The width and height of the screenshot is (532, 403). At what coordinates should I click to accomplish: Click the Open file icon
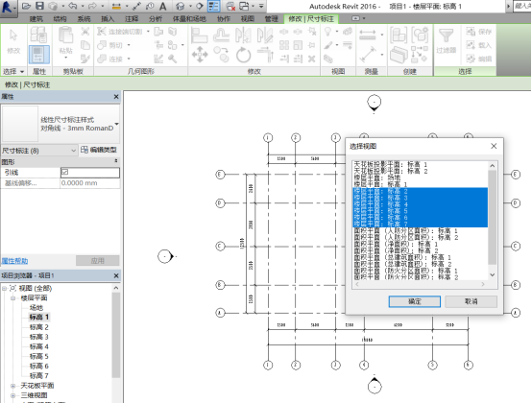[27, 6]
